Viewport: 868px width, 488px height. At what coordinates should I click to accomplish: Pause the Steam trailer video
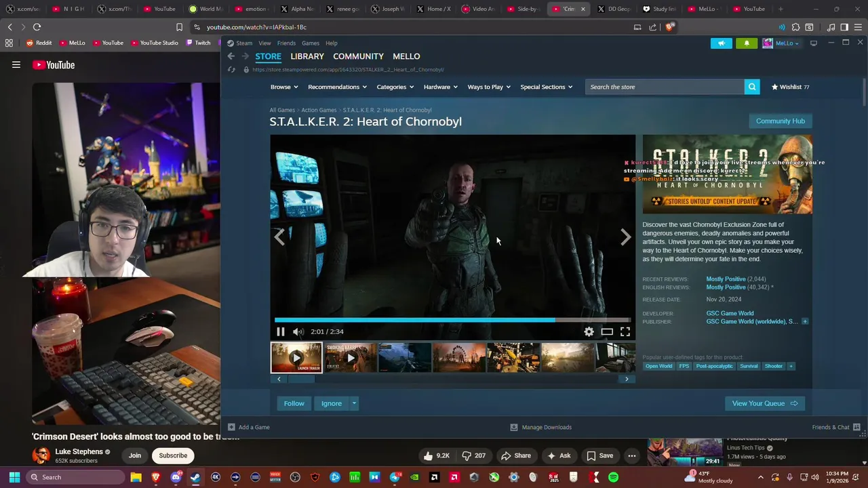point(280,331)
